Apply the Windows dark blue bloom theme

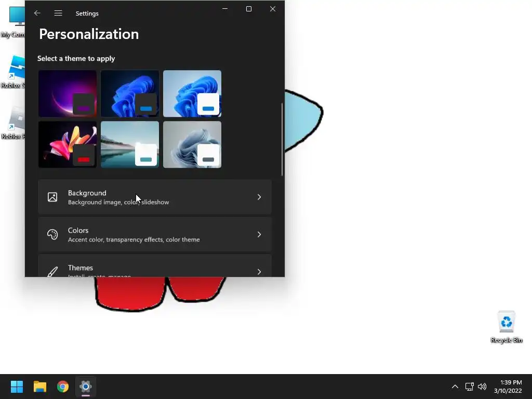[x=130, y=94]
